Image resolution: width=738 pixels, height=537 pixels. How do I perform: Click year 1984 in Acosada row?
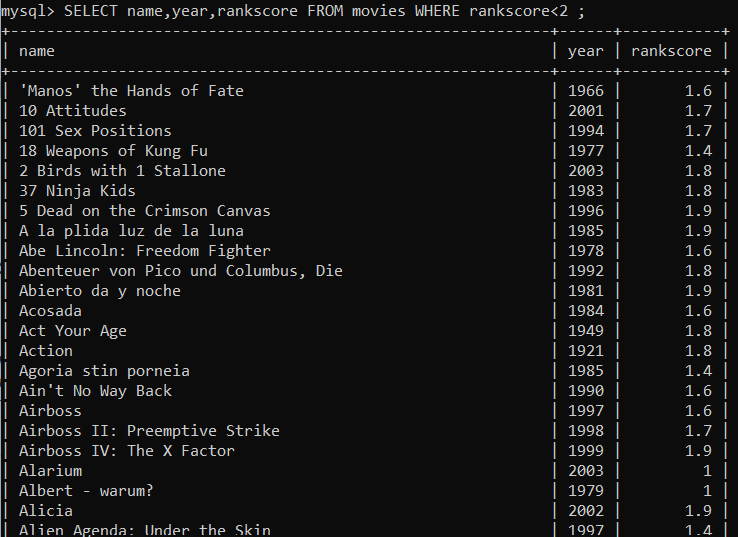click(586, 311)
